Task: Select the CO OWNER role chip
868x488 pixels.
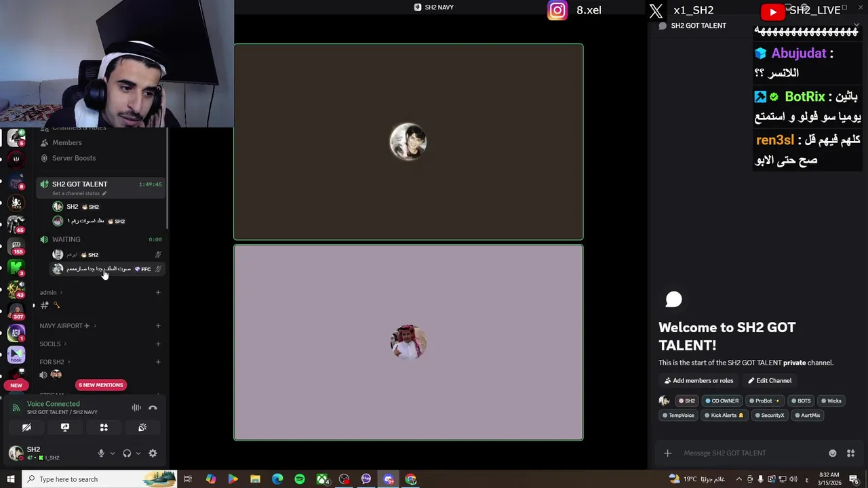Action: 722,401
